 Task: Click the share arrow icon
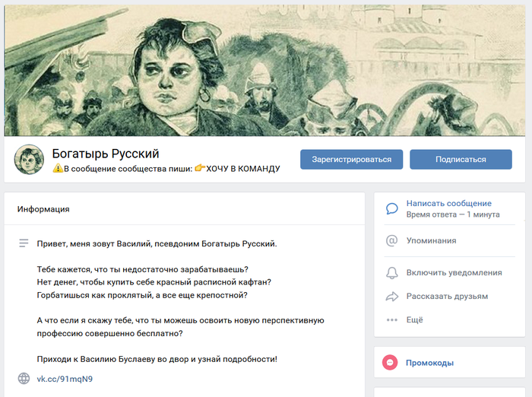pos(392,297)
